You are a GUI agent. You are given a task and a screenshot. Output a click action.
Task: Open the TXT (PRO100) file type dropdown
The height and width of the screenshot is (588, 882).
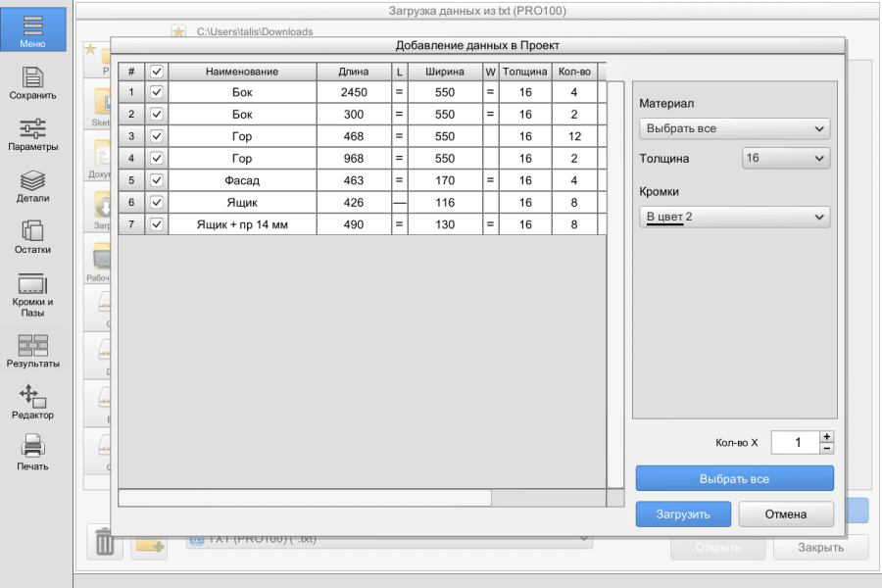[x=389, y=539]
